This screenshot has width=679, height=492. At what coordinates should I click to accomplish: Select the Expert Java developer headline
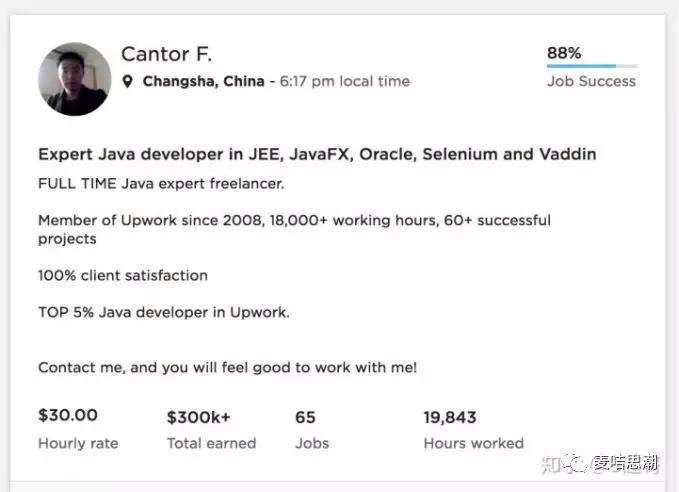tap(317, 155)
